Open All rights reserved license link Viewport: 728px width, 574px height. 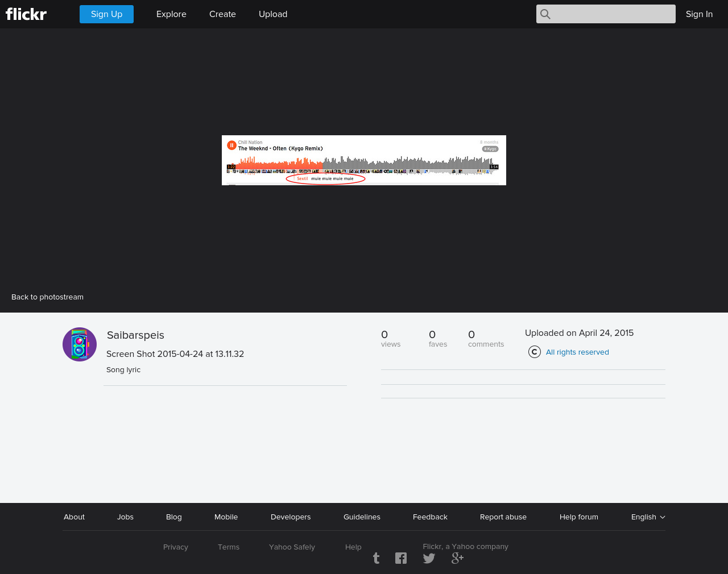coord(577,352)
